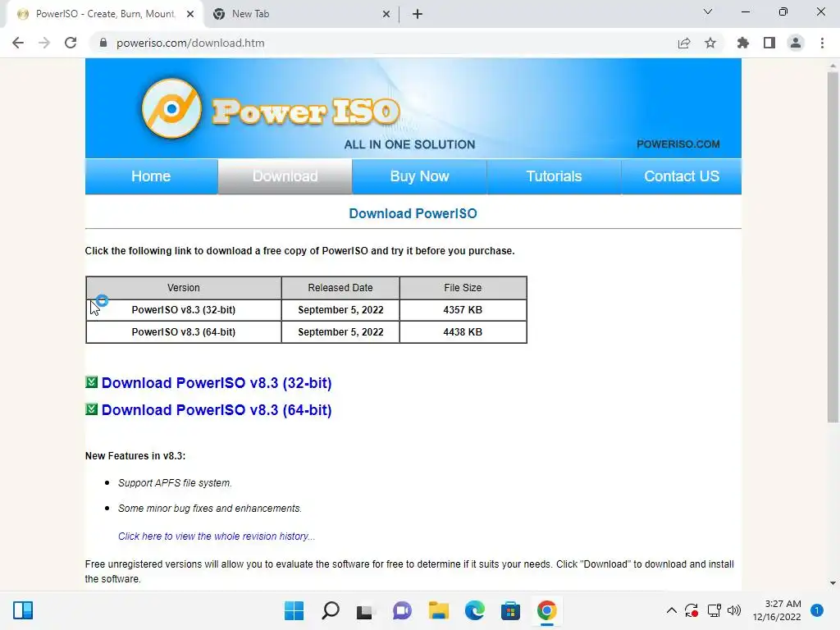Open the clock and date panel
Image resolution: width=840 pixels, height=630 pixels.
777,610
